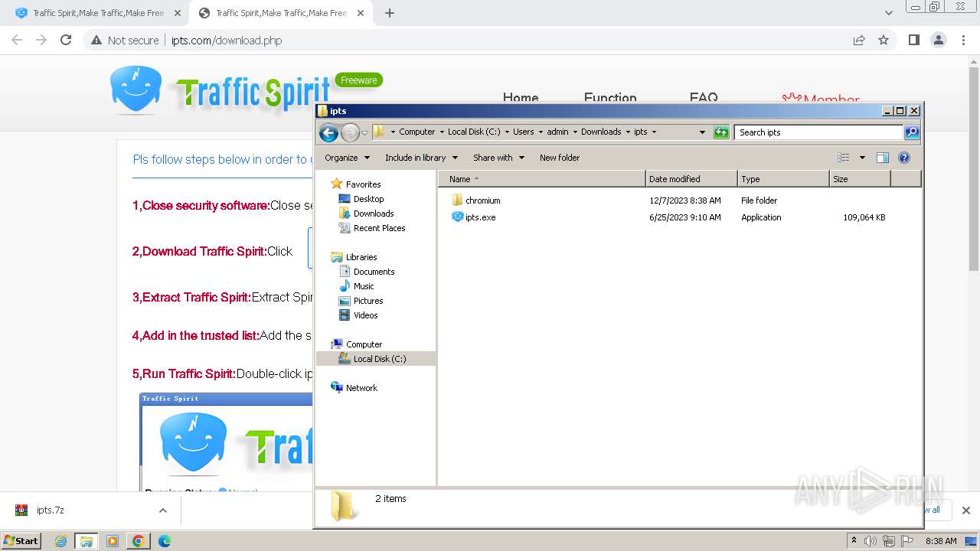Screen dimensions: 980x551
Task: Open the Chrome profile avatar
Action: pos(938,41)
